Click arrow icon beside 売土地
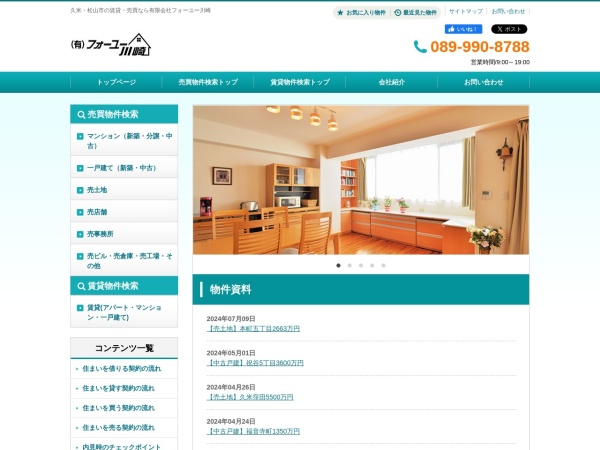The height and width of the screenshot is (450, 600). point(80,190)
